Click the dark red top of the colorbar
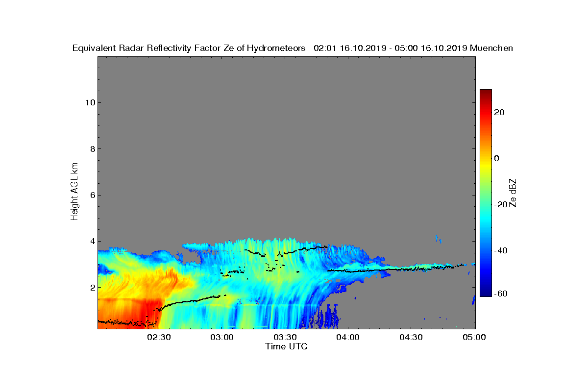The height and width of the screenshot is (392, 588). 486,93
